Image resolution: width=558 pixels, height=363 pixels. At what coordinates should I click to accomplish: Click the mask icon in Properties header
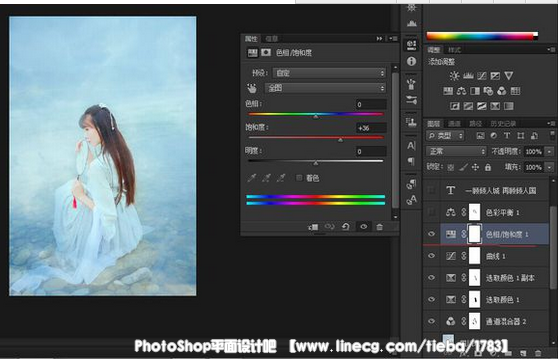coord(266,53)
